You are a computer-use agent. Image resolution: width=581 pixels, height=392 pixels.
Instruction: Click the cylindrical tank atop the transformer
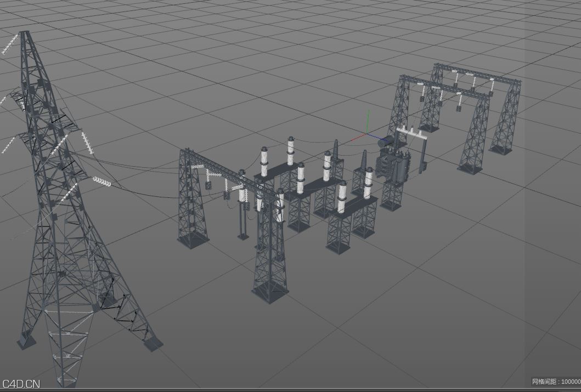387,141
